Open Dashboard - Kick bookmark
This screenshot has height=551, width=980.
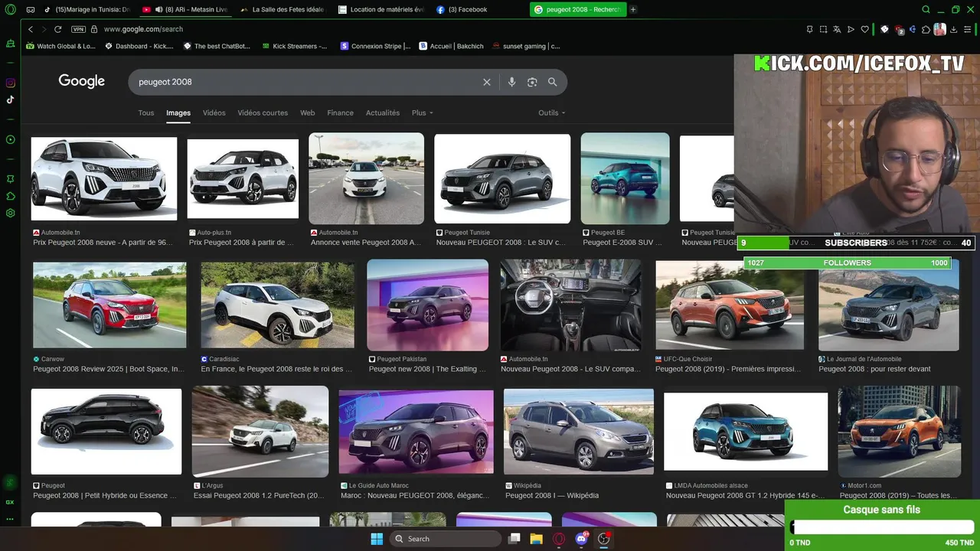pos(139,46)
